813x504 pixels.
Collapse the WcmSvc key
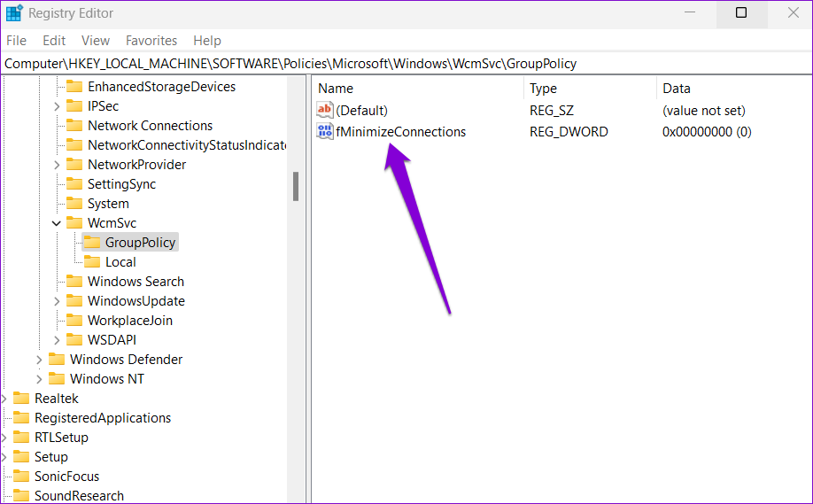[57, 223]
